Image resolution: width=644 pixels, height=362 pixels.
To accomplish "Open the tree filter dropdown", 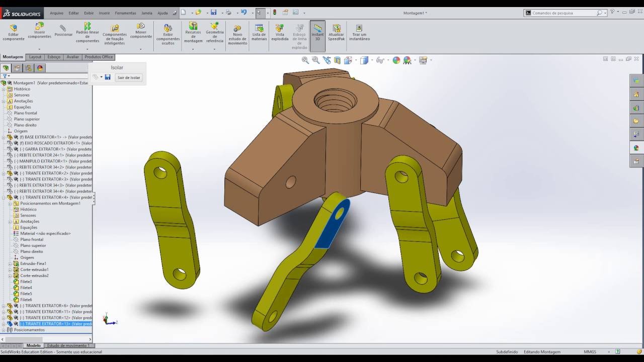I will coord(6,76).
